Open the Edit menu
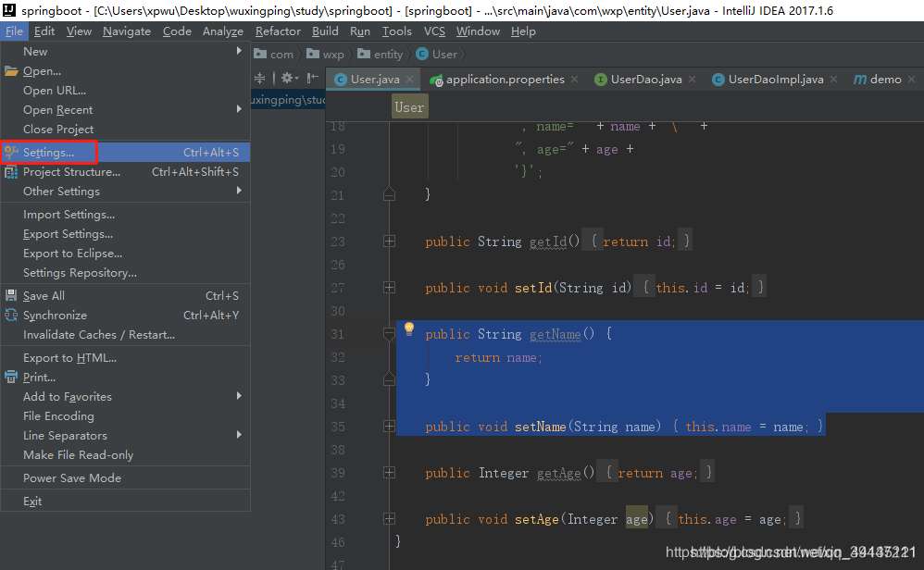The width and height of the screenshot is (924, 570). 44,31
